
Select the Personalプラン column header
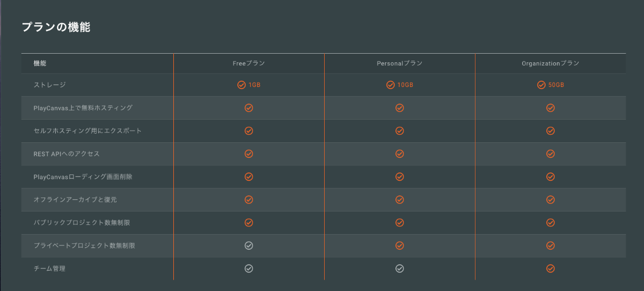point(399,63)
